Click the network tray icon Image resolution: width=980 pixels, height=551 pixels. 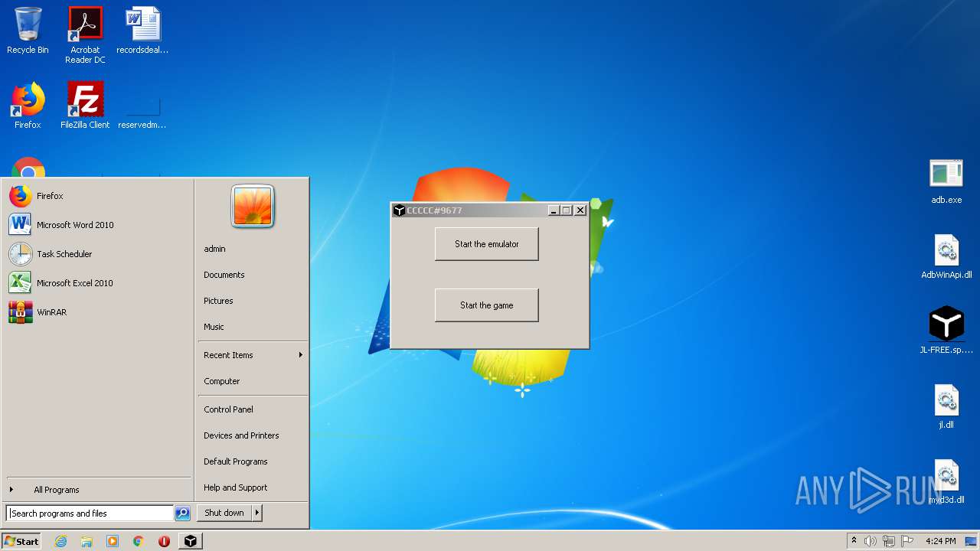[x=889, y=541]
